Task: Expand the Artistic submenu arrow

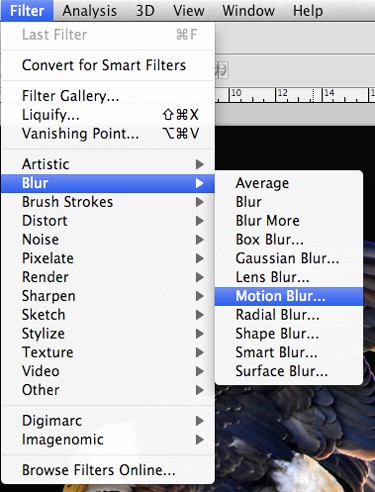Action: [200, 164]
